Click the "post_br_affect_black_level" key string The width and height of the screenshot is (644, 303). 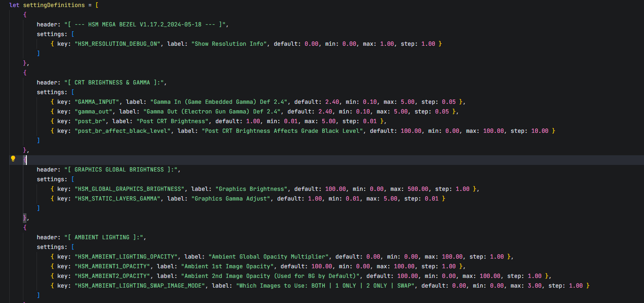123,131
